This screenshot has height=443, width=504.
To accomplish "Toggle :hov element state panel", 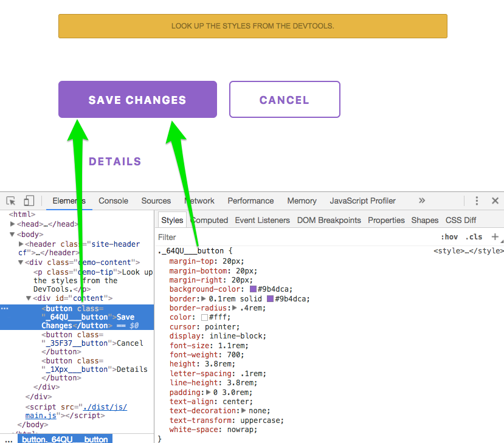I will tap(449, 237).
